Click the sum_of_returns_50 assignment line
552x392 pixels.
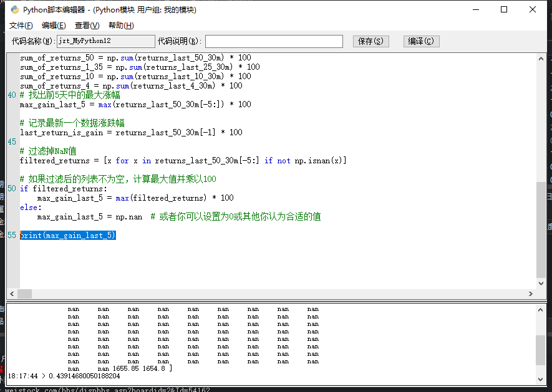(135, 58)
